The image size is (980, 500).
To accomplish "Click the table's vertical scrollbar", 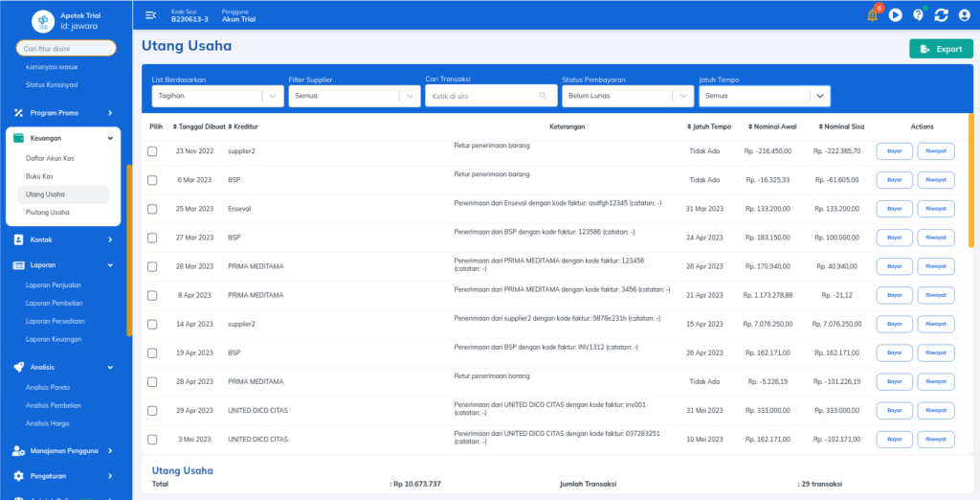I will (x=970, y=182).
